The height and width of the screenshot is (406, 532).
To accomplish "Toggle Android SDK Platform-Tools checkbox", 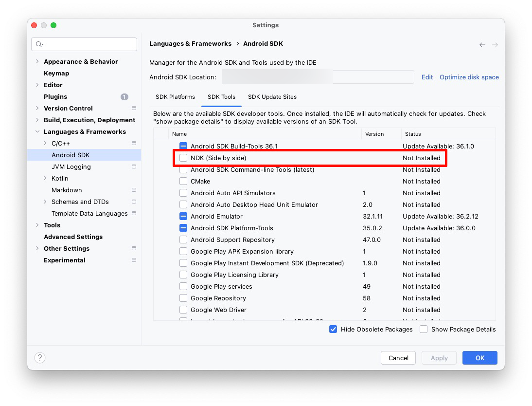I will pos(183,228).
